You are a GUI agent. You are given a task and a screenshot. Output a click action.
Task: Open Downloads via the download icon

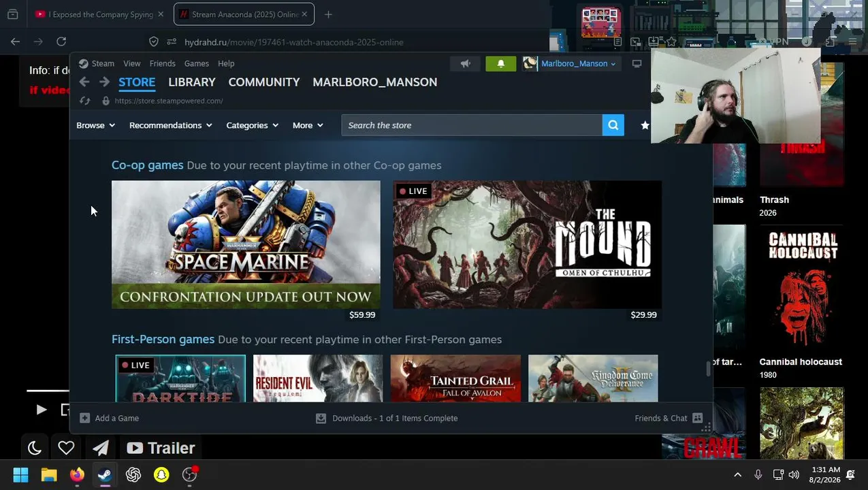click(321, 418)
